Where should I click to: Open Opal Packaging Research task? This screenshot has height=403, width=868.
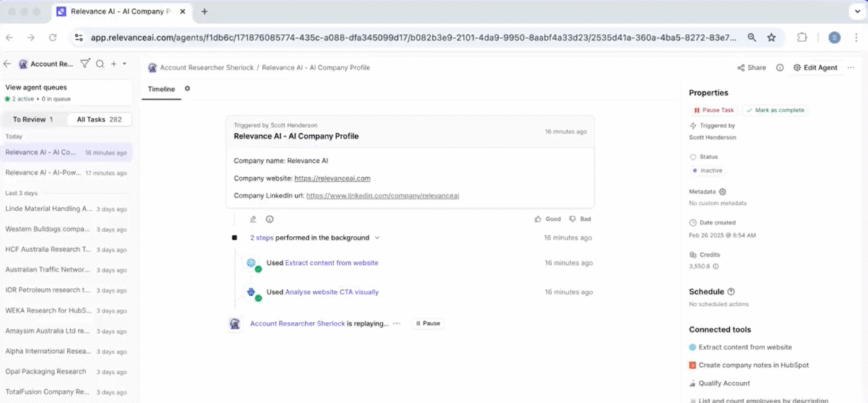coord(67,371)
